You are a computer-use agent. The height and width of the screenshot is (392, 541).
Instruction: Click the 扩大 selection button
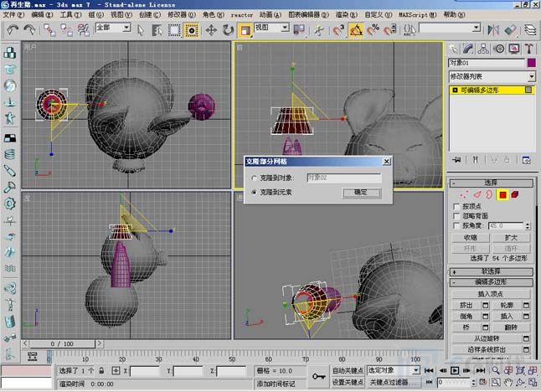(x=511, y=237)
